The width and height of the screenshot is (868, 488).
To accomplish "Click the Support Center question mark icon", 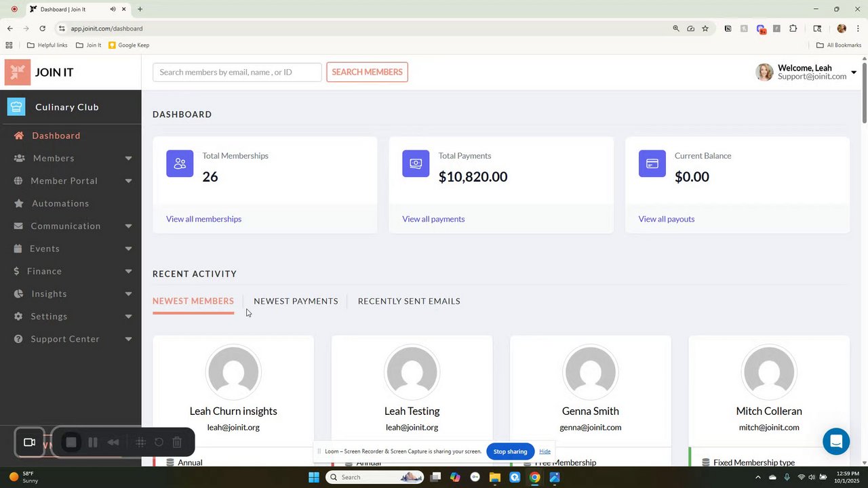I will point(18,339).
